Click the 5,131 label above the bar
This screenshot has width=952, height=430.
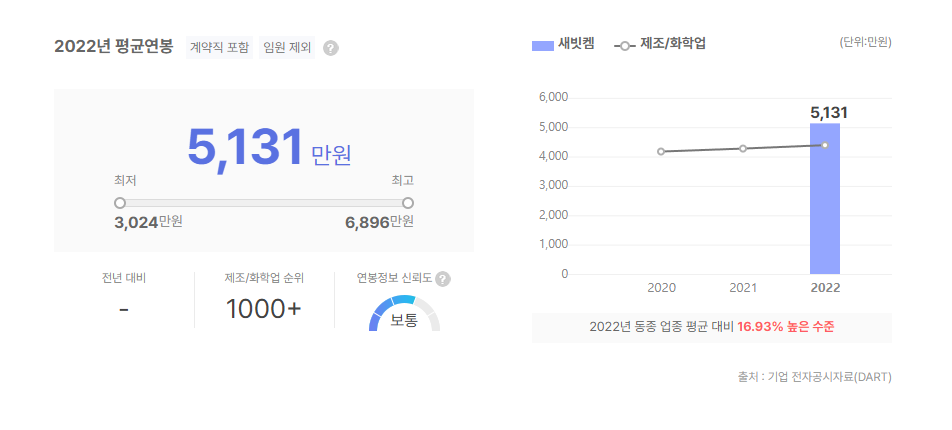click(x=829, y=112)
